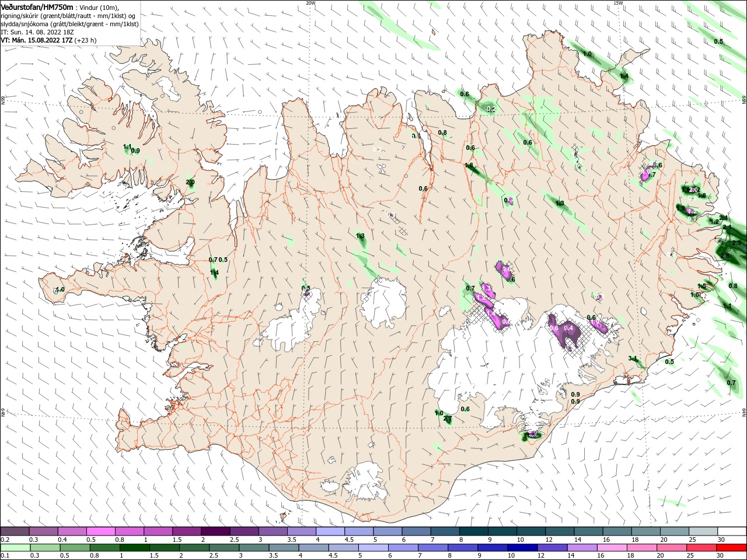Pick the pale lavender swatch at snow value 4
This screenshot has width=747, height=560.
click(330, 531)
